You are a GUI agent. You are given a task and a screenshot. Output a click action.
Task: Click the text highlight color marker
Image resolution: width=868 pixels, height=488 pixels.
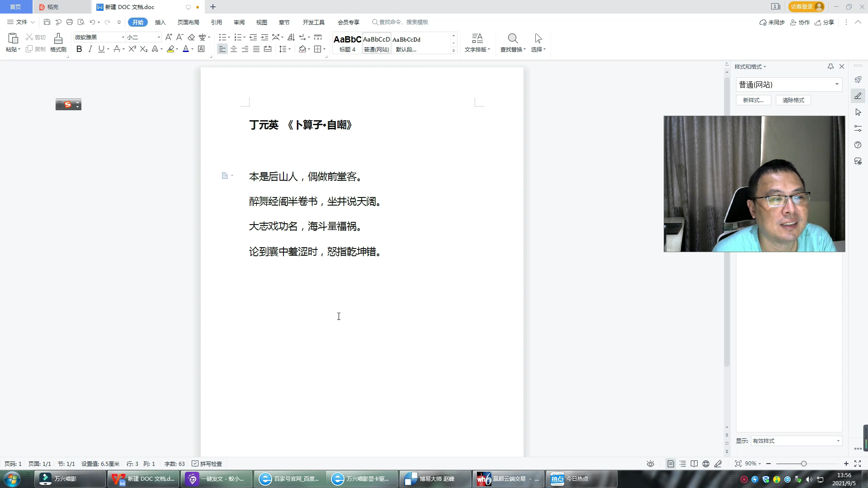pyautogui.click(x=170, y=49)
